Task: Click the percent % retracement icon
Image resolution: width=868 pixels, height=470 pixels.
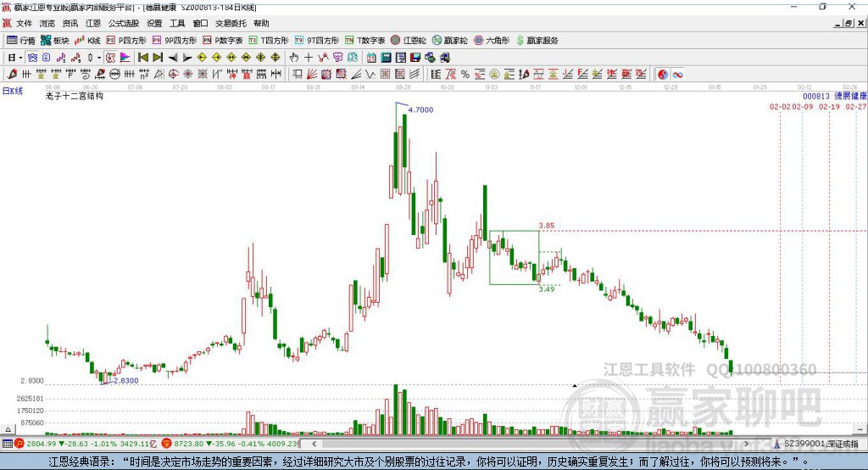Action: point(465,75)
